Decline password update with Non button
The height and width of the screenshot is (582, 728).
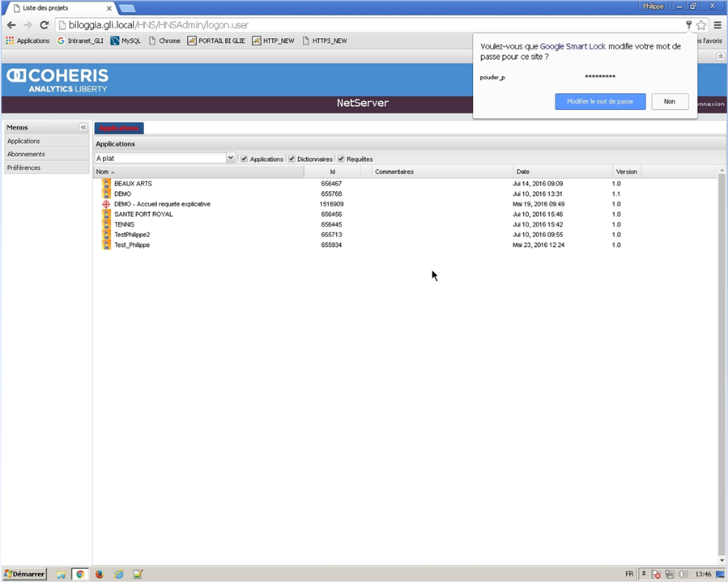pyautogui.click(x=670, y=101)
